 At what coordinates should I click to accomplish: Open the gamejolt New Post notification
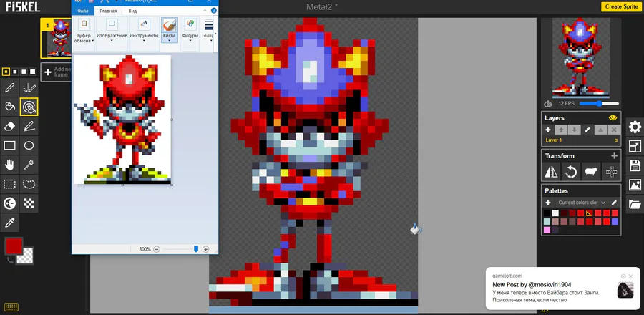(561, 289)
